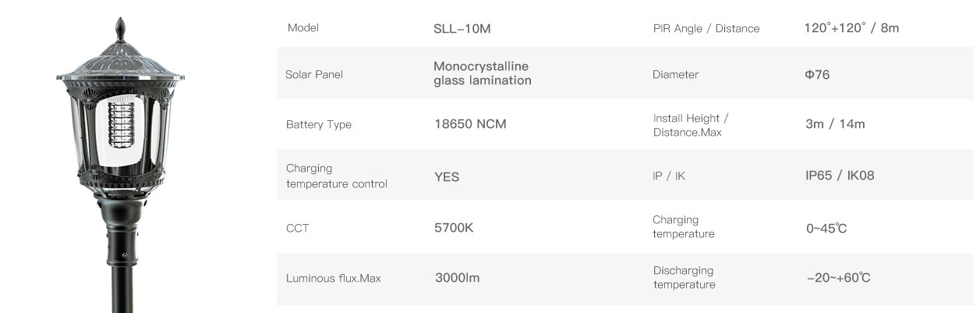Select the 0~45℃ charging temperature value
This screenshot has height=313, width=980.
click(x=826, y=229)
